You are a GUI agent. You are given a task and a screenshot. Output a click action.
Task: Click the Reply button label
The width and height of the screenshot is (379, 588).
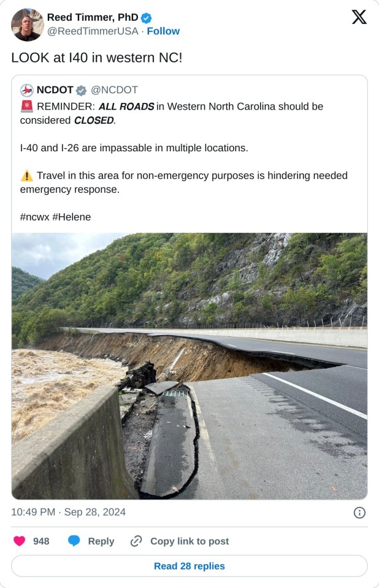point(101,541)
